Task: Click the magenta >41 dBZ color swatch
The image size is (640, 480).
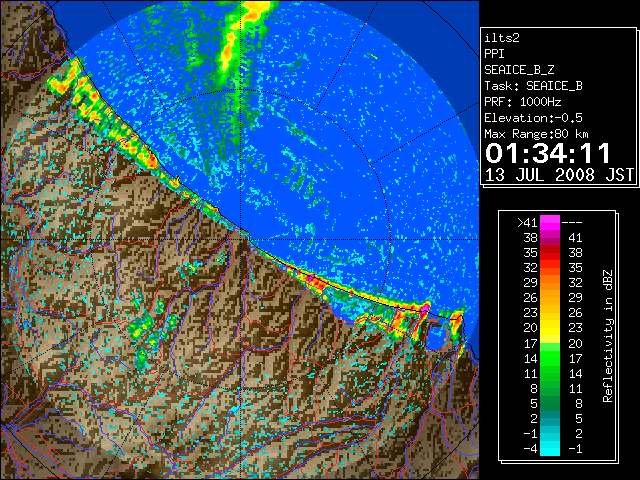Action: pyautogui.click(x=550, y=222)
